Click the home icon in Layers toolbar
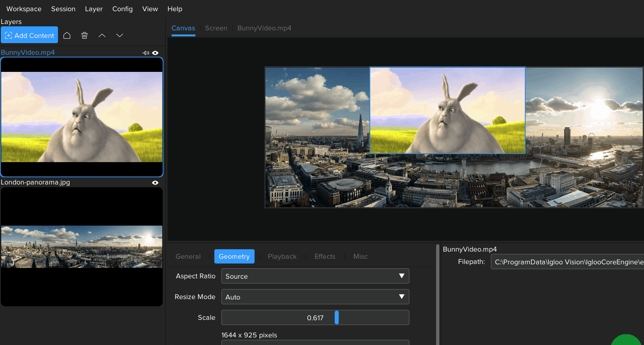 pos(67,36)
